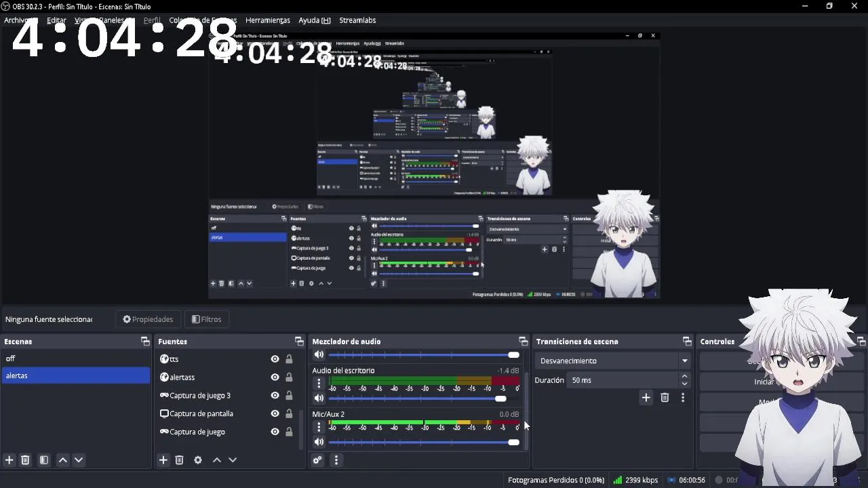
Task: Pop out Transiciones de escena dock
Action: click(x=687, y=341)
